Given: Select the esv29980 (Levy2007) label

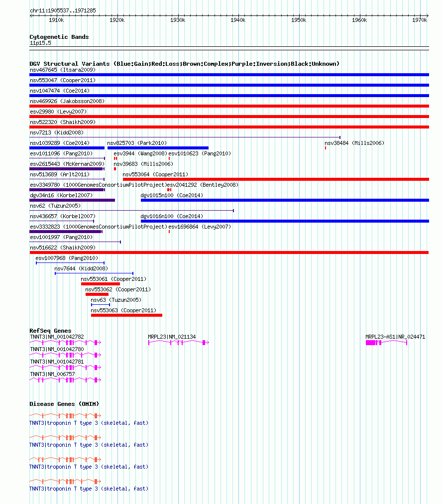Looking at the screenshot, I should 58,112.
